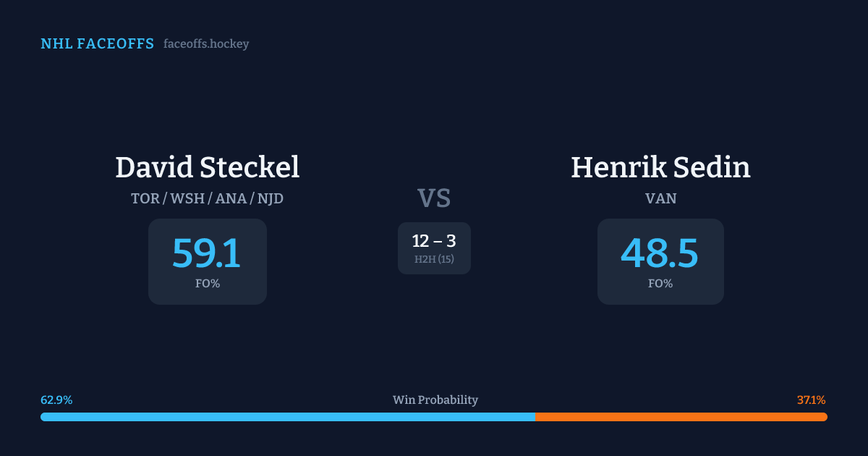Open the faceoffs.hockey site link
868x456 pixels.
pyautogui.click(x=206, y=44)
